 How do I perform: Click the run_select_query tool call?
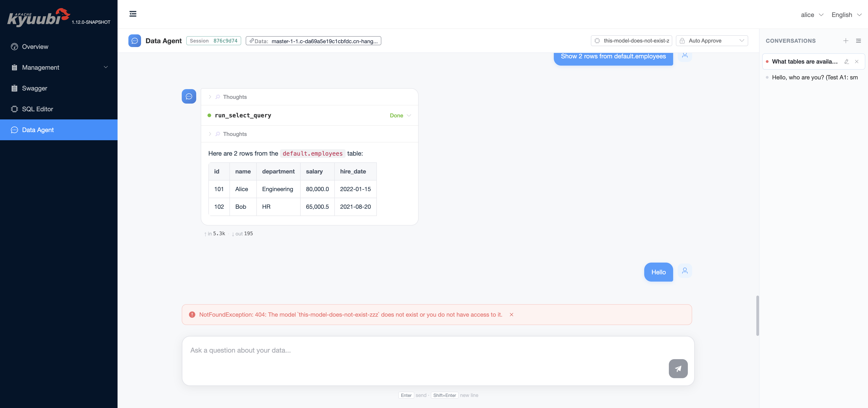309,115
